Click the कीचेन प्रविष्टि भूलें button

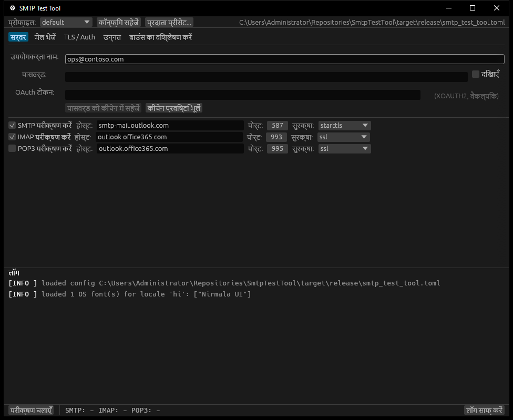click(x=174, y=108)
